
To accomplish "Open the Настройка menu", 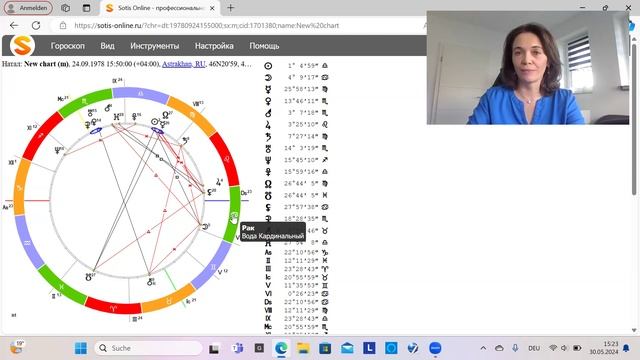I will (x=214, y=46).
